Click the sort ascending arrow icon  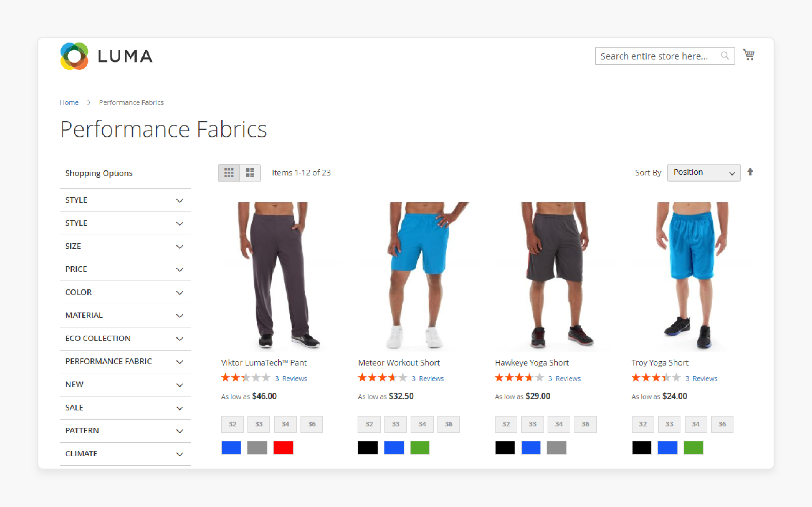[751, 172]
